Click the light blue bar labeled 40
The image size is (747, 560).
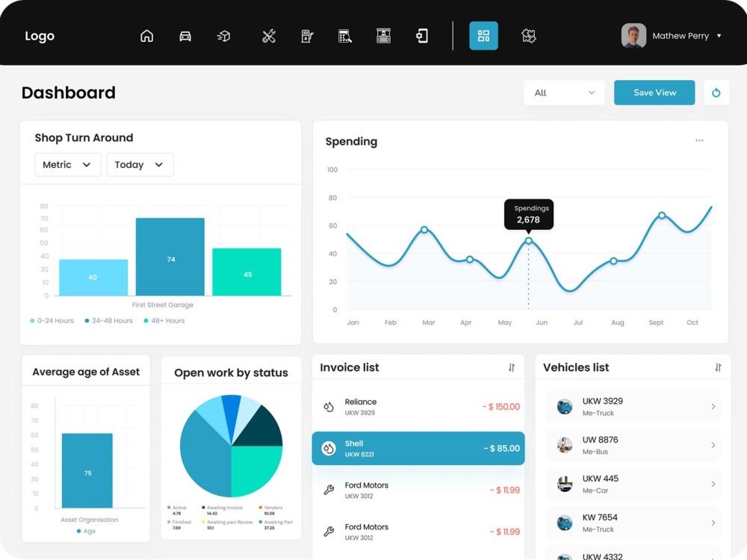point(93,278)
